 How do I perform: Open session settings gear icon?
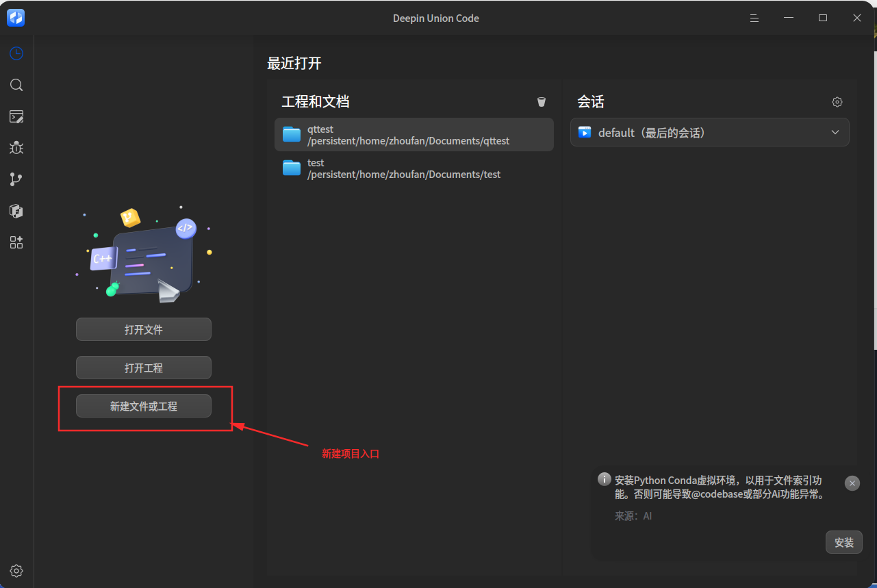pos(837,102)
